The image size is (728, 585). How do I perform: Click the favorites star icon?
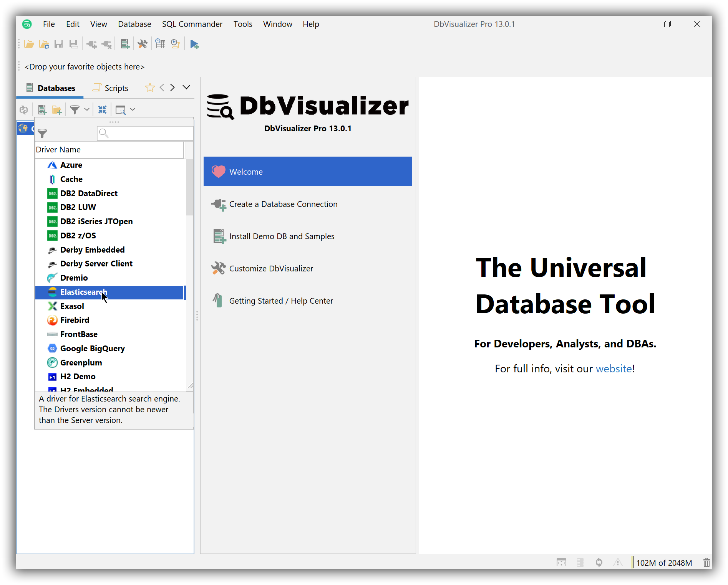pyautogui.click(x=150, y=88)
